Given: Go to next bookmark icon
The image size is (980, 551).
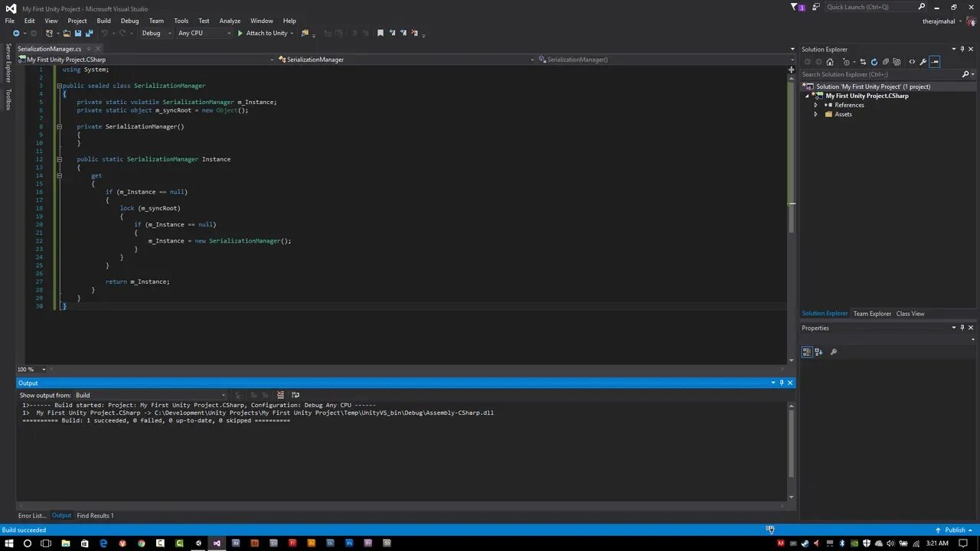Looking at the screenshot, I should point(403,33).
